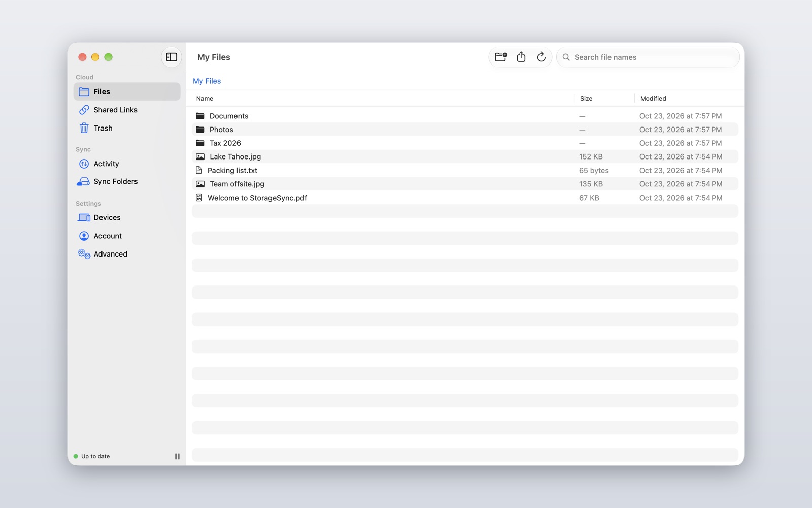The height and width of the screenshot is (508, 812).
Task: Focus the Search file names field
Action: 648,57
